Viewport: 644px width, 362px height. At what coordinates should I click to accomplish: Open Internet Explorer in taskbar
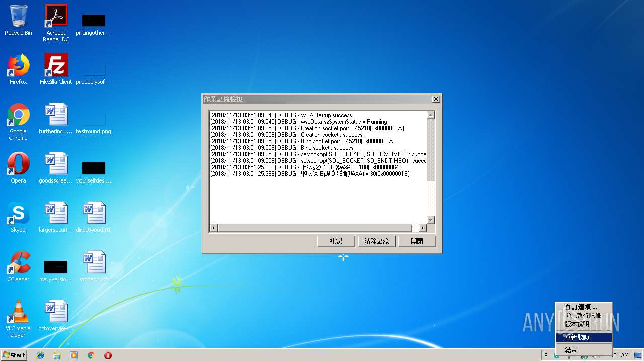(40, 355)
